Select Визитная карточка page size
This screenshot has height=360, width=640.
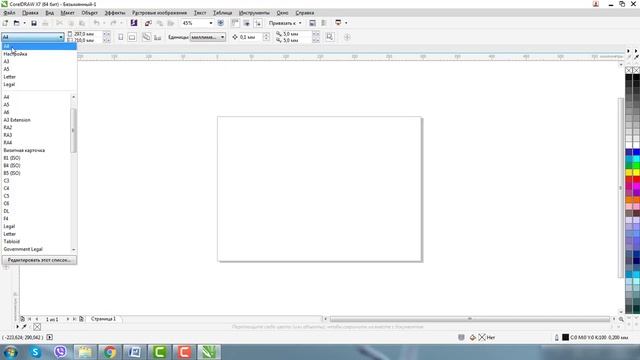37,150
